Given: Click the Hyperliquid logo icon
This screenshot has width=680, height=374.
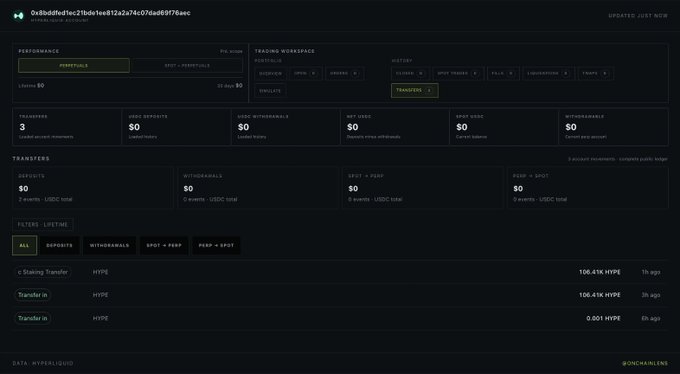Looking at the screenshot, I should point(19,16).
